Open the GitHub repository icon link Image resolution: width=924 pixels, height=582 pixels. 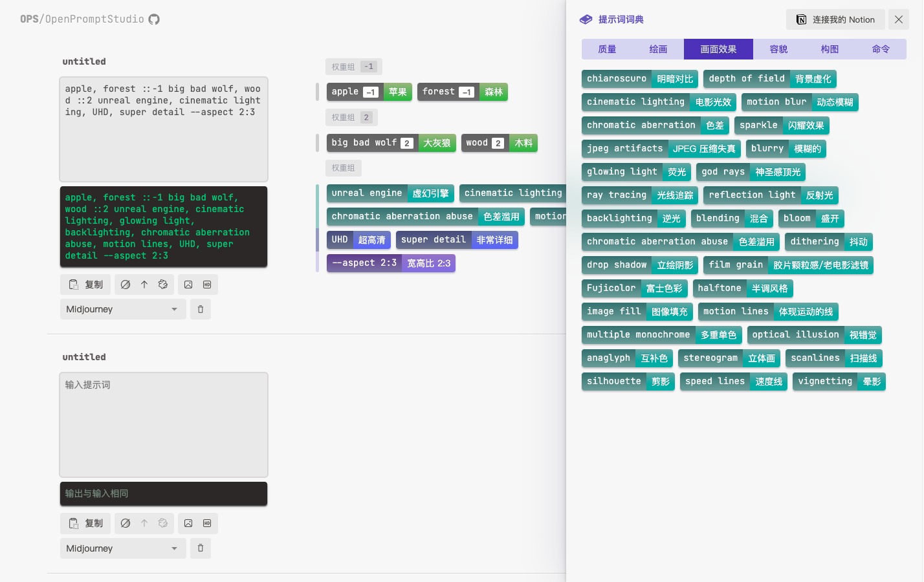click(154, 19)
